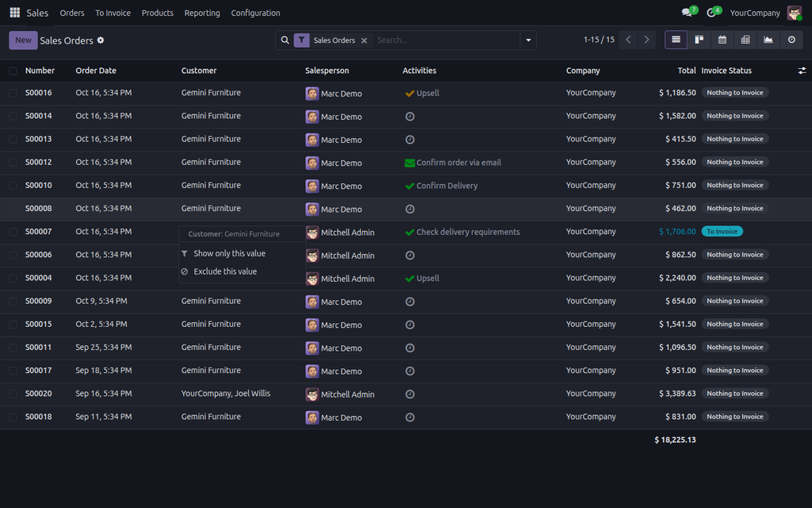
Task: Click the New button
Action: 23,40
